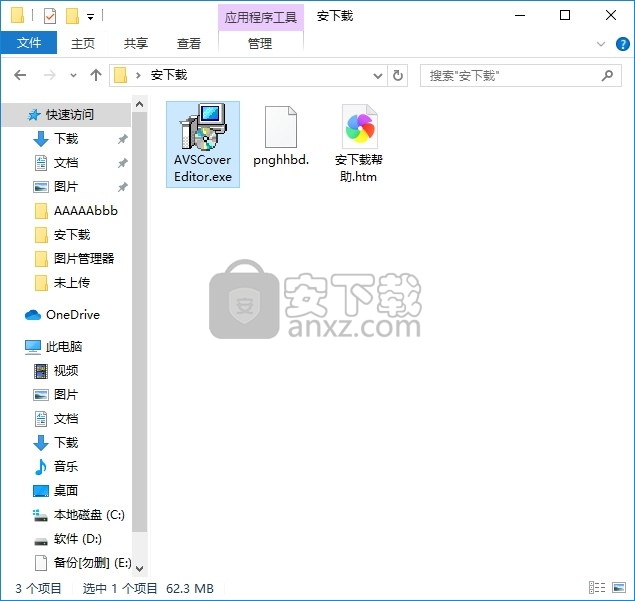Minimize the 安下载 window
The image size is (635, 601).
520,16
